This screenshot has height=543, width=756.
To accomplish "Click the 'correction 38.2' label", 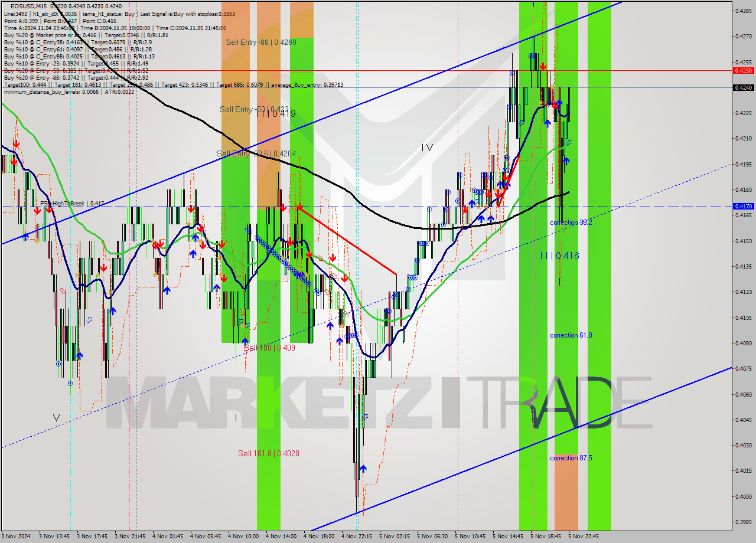I will coord(571,223).
